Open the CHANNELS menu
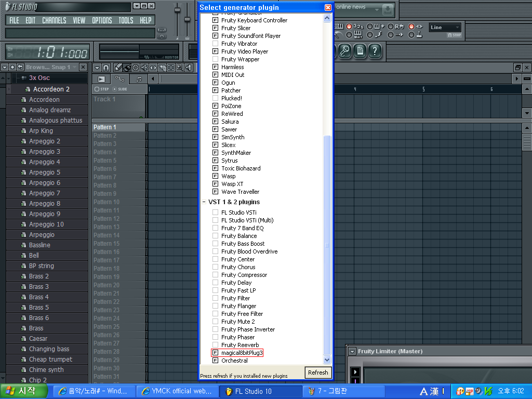The width and height of the screenshot is (532, 399). point(54,20)
